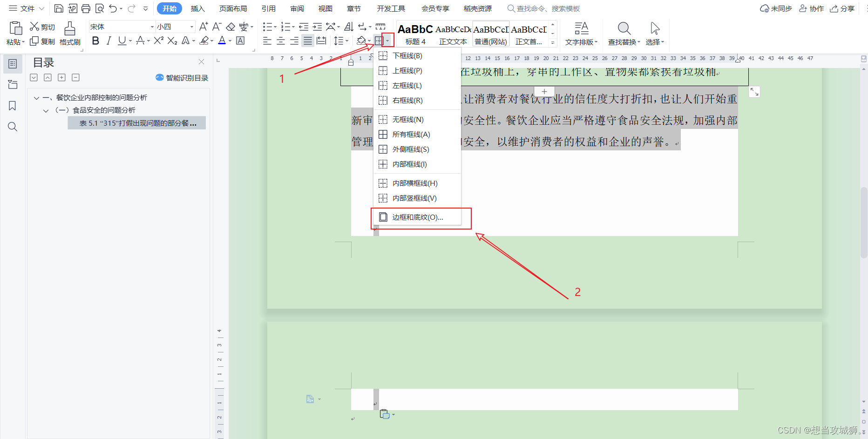The width and height of the screenshot is (868, 439).
Task: Increase paragraph indent
Action: [x=317, y=27]
